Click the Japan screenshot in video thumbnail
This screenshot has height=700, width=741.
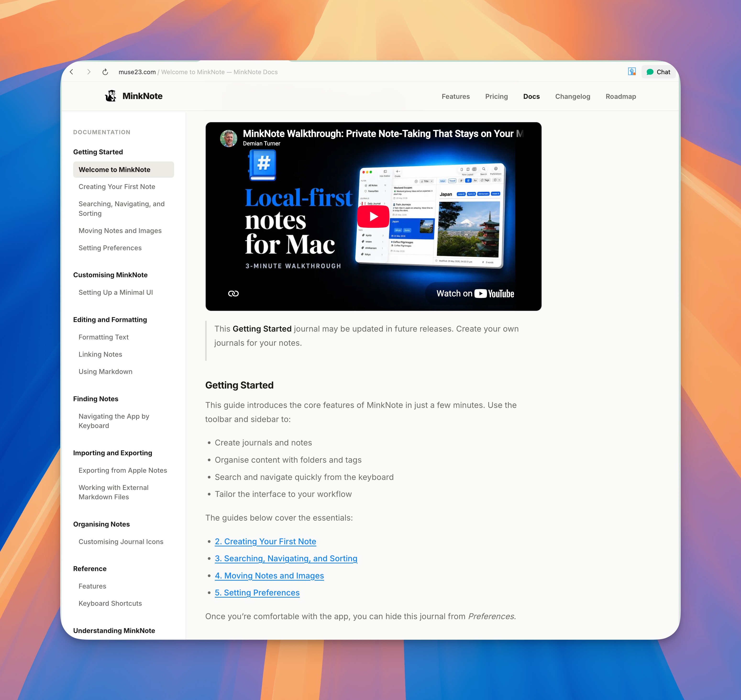tap(469, 229)
